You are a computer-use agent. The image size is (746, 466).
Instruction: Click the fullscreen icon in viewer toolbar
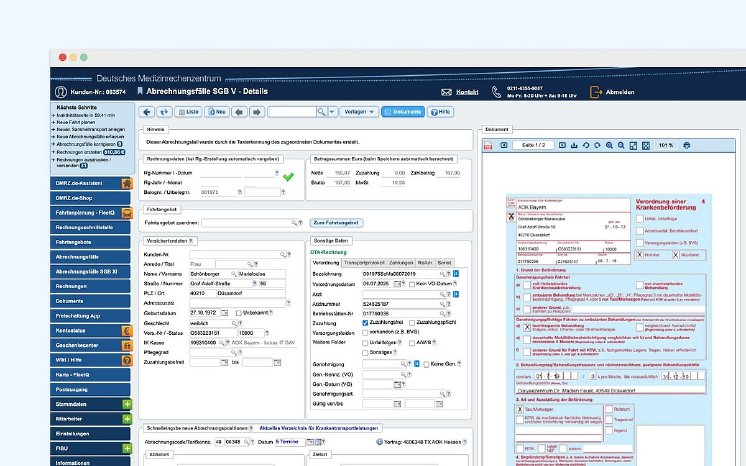tap(646, 146)
